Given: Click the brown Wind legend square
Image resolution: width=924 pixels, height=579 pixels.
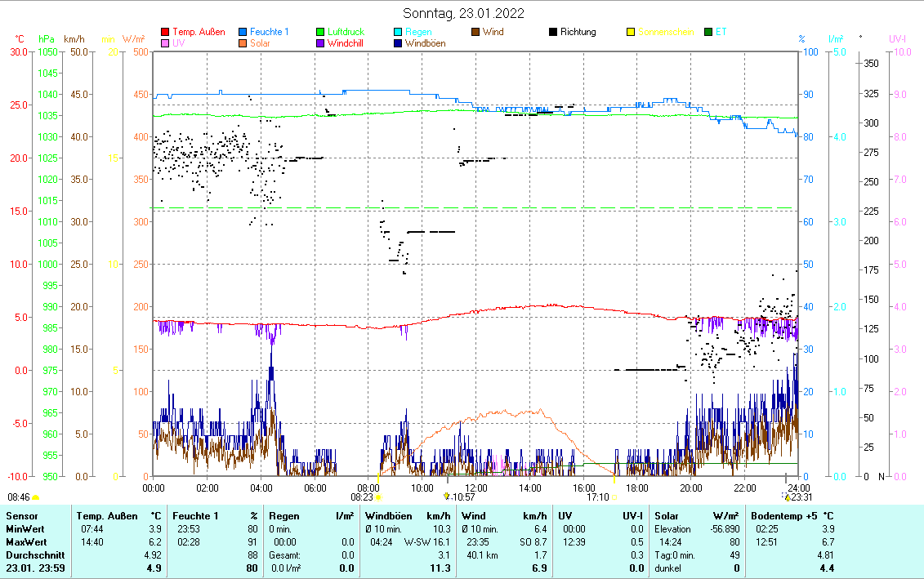Looking at the screenshot, I should click(x=475, y=33).
